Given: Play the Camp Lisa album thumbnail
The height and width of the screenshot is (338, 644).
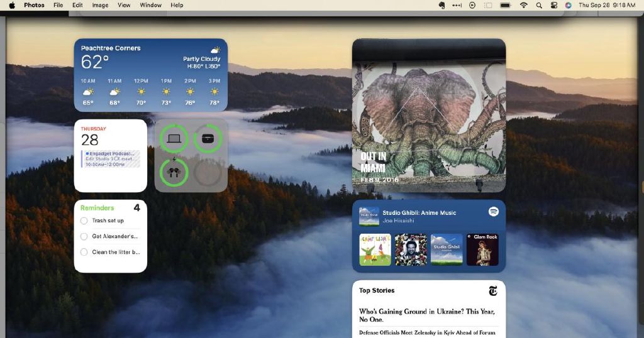Looking at the screenshot, I should tap(375, 250).
